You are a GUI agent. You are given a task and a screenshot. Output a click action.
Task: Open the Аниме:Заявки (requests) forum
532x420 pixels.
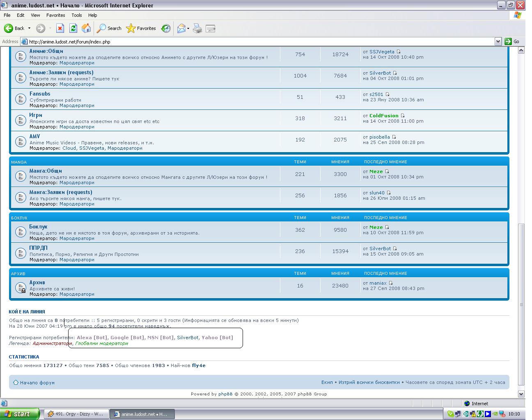(61, 73)
